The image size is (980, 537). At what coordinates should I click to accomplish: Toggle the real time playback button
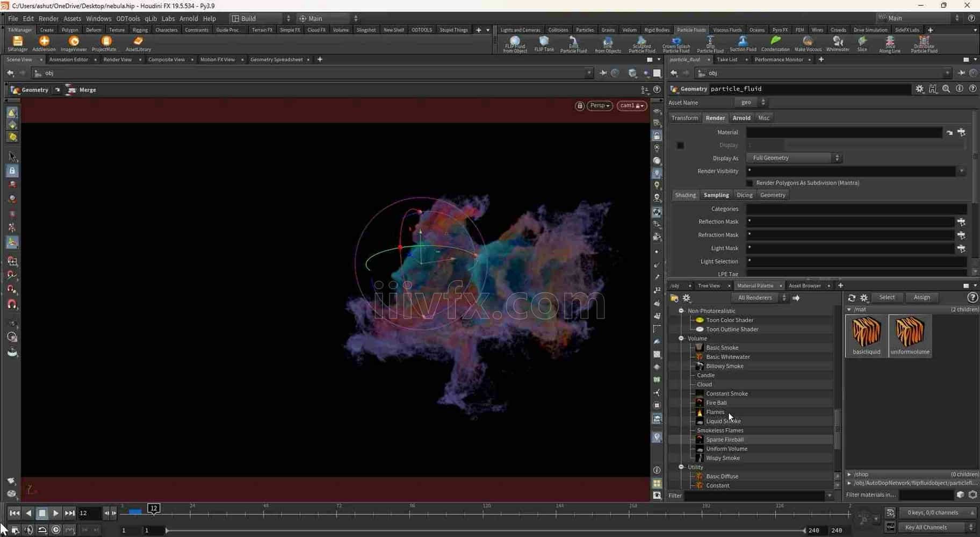[x=56, y=530]
